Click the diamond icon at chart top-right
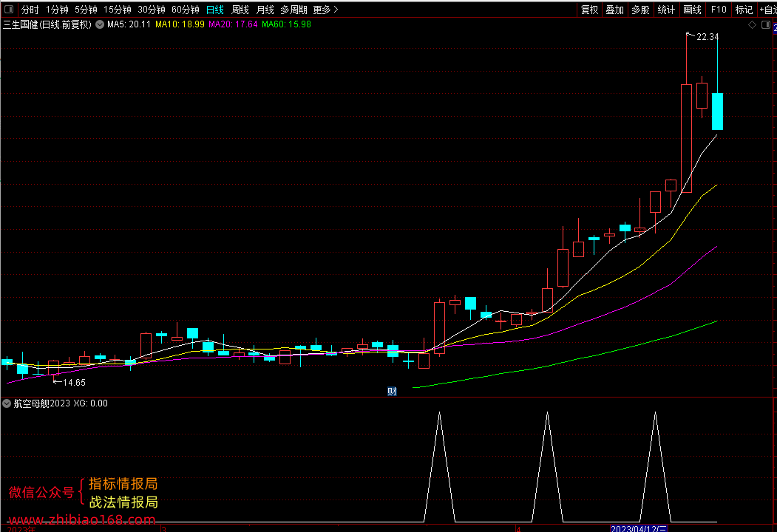 pos(752,25)
